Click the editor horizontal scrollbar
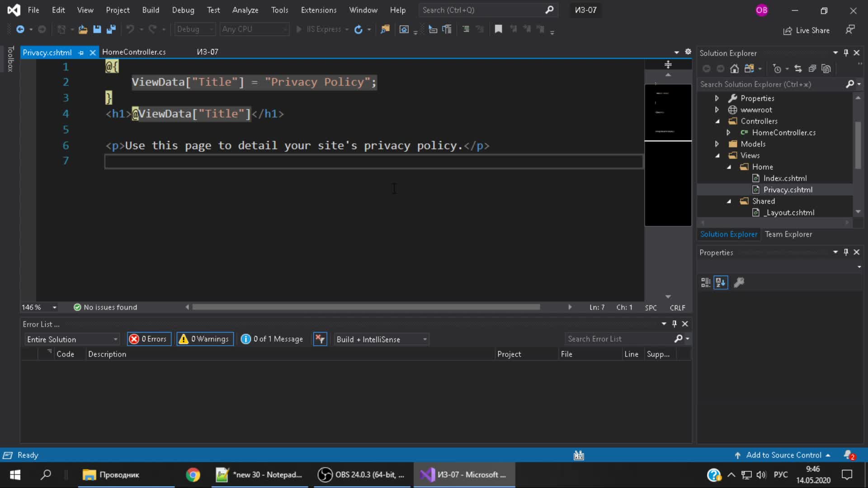 point(366,307)
